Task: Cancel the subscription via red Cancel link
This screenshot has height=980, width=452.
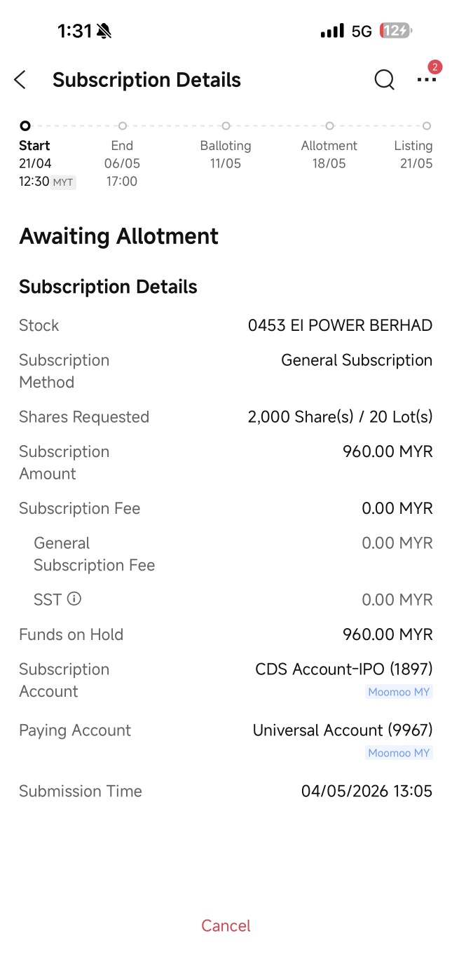Action: (226, 926)
